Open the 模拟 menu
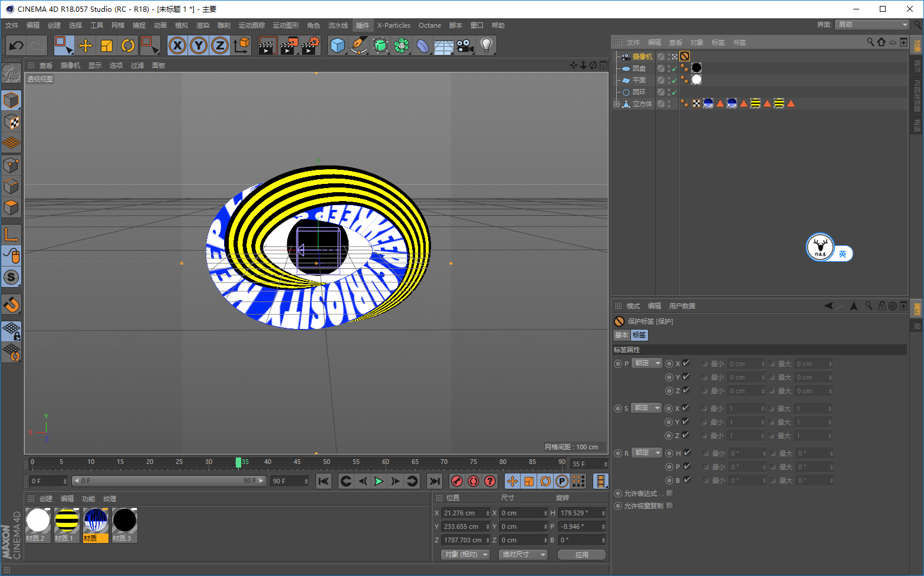 (182, 25)
